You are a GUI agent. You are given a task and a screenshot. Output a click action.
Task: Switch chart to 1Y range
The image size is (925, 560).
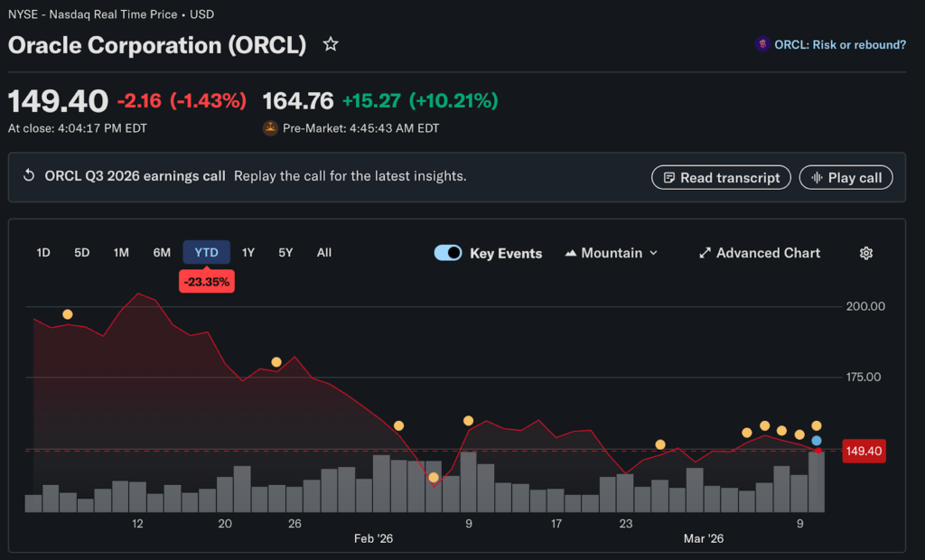click(x=248, y=253)
